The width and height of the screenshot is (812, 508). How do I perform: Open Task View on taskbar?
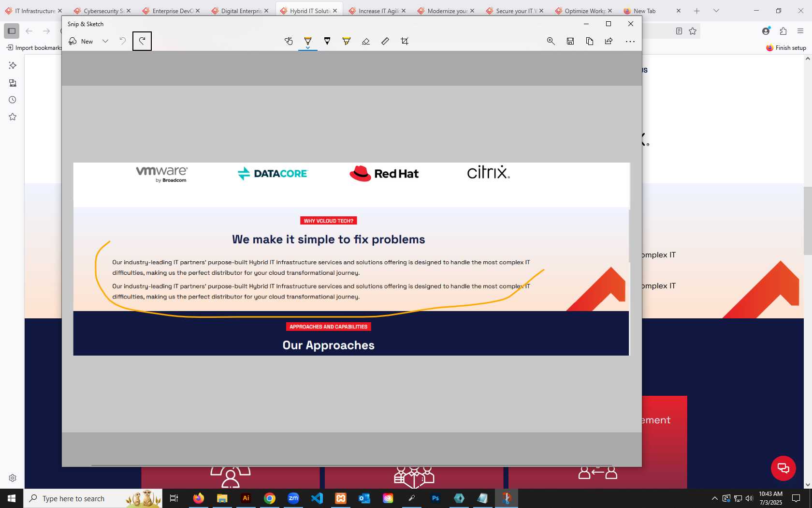point(174,498)
